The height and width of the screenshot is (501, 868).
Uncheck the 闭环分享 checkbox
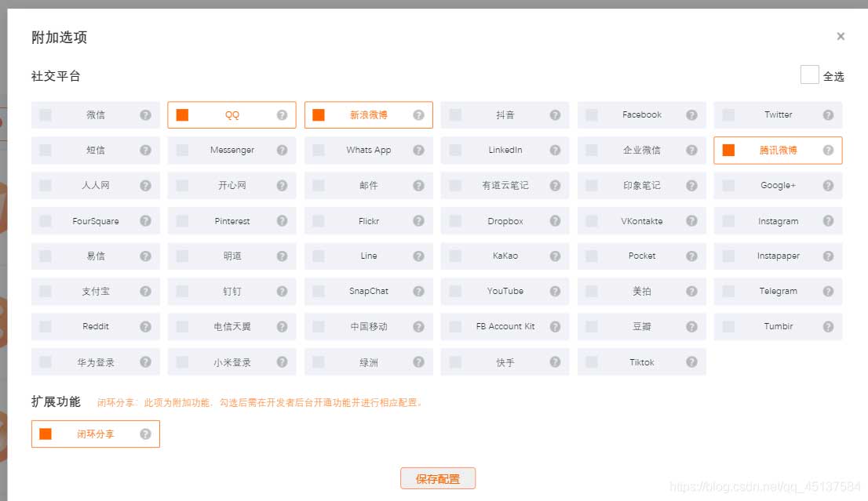46,434
